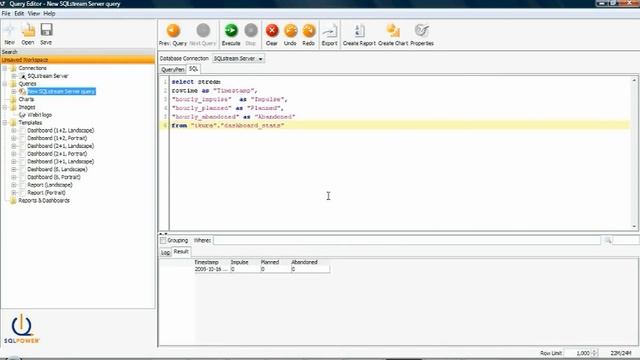The height and width of the screenshot is (360, 640).
Task: Collapse the Connections folder
Action: (5, 68)
